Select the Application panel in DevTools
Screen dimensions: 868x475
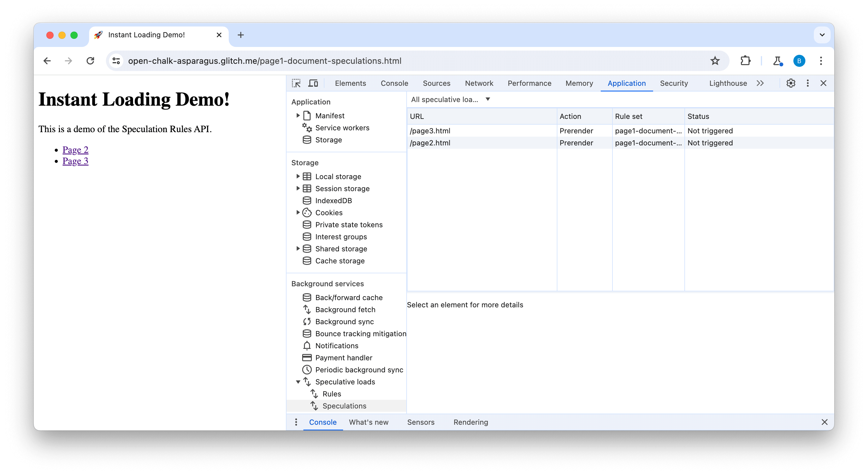[626, 83]
